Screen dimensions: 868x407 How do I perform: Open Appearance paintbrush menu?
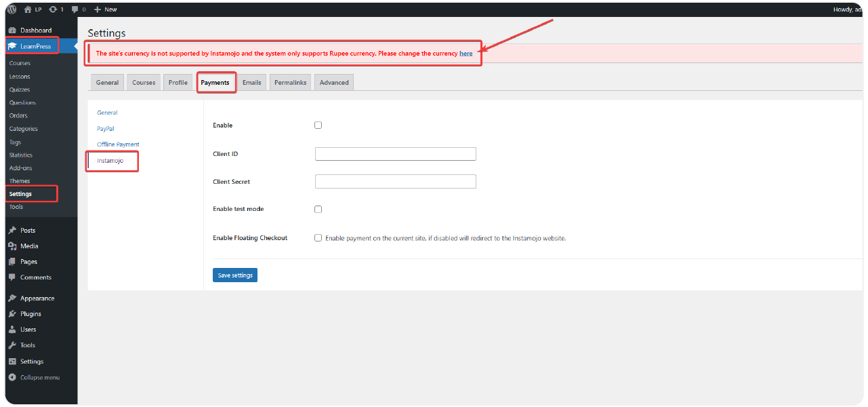click(x=12, y=298)
